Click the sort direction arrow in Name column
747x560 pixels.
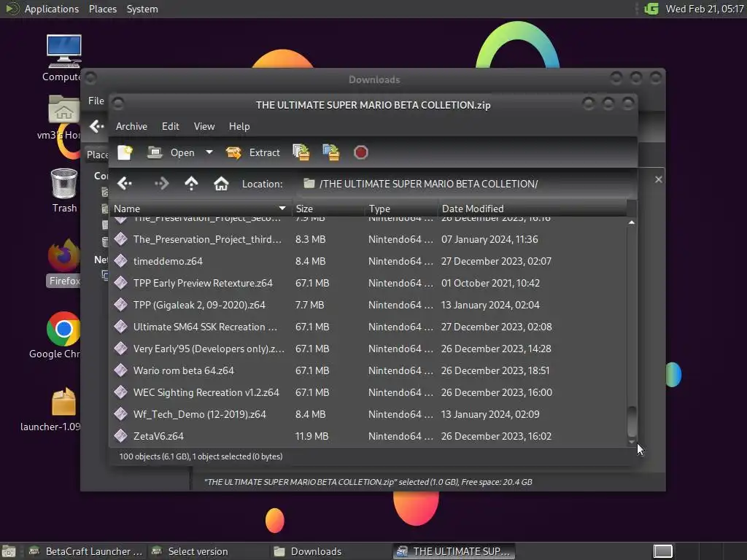[x=282, y=208]
